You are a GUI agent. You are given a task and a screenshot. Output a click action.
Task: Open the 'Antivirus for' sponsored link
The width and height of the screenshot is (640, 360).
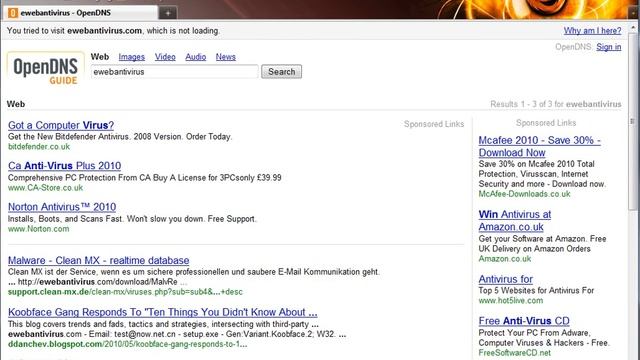(x=506, y=279)
